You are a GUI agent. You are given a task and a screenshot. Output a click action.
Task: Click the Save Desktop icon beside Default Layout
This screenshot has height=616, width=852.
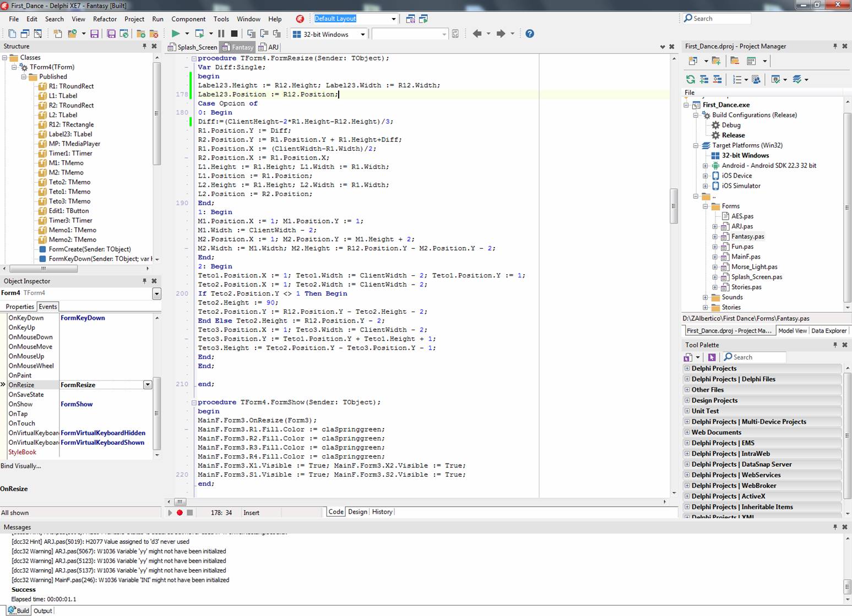pos(410,19)
